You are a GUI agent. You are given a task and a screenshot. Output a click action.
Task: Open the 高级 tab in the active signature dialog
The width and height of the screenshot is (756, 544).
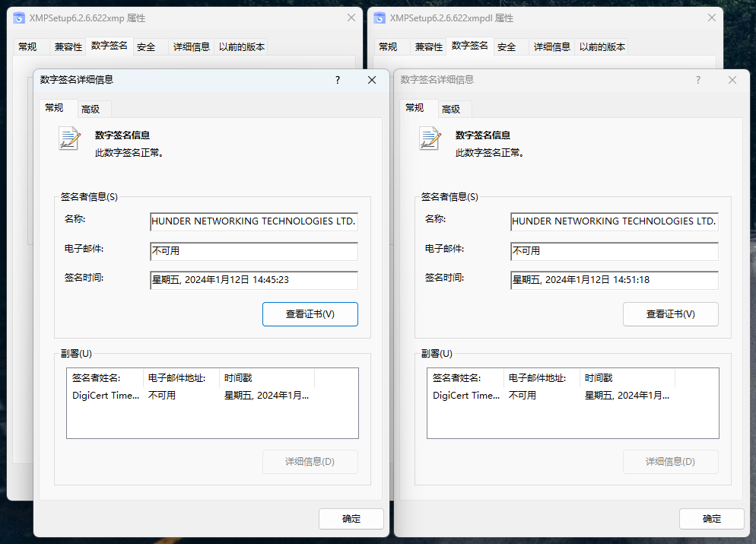click(91, 109)
